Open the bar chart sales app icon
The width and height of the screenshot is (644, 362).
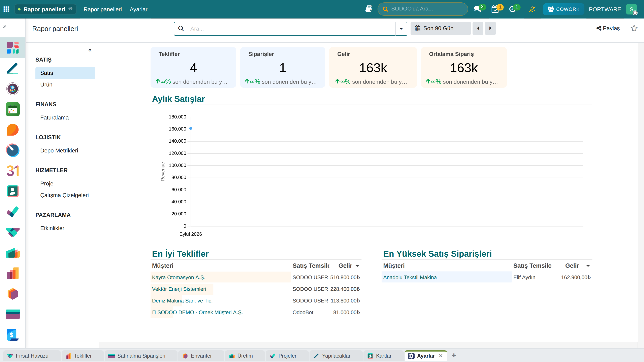pos(13,273)
